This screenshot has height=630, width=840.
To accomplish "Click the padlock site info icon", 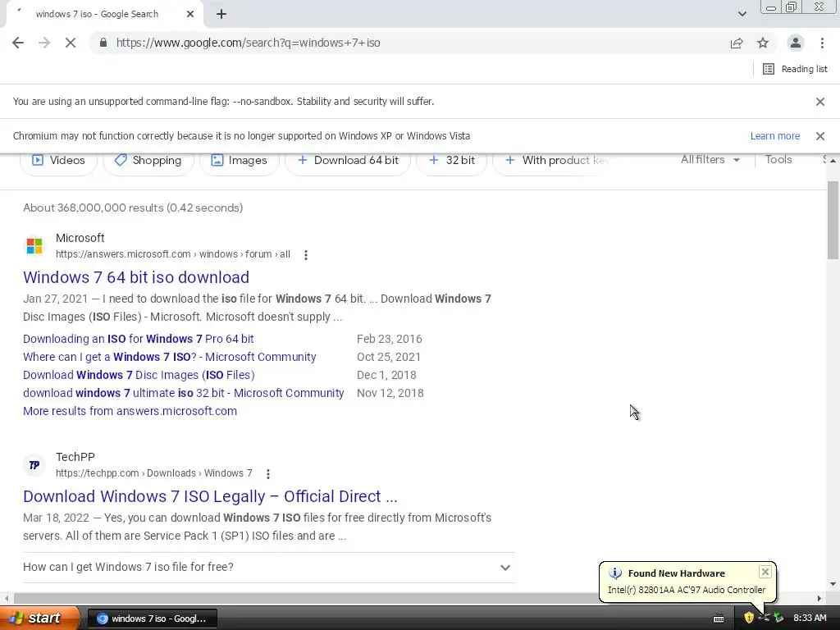I will point(103,43).
